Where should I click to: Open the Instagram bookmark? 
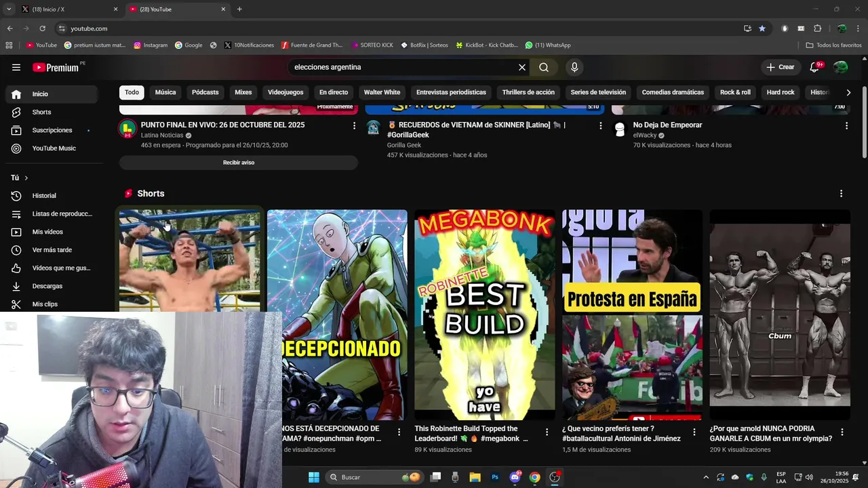click(151, 45)
